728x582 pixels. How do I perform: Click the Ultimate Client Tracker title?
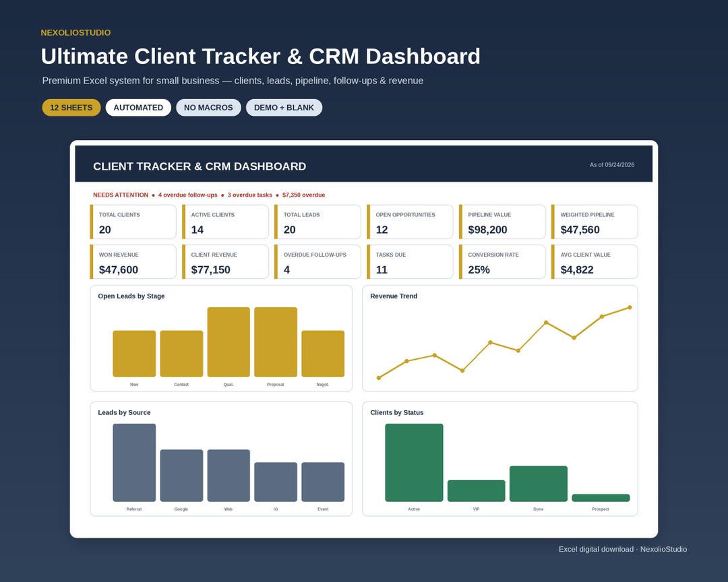click(x=260, y=56)
